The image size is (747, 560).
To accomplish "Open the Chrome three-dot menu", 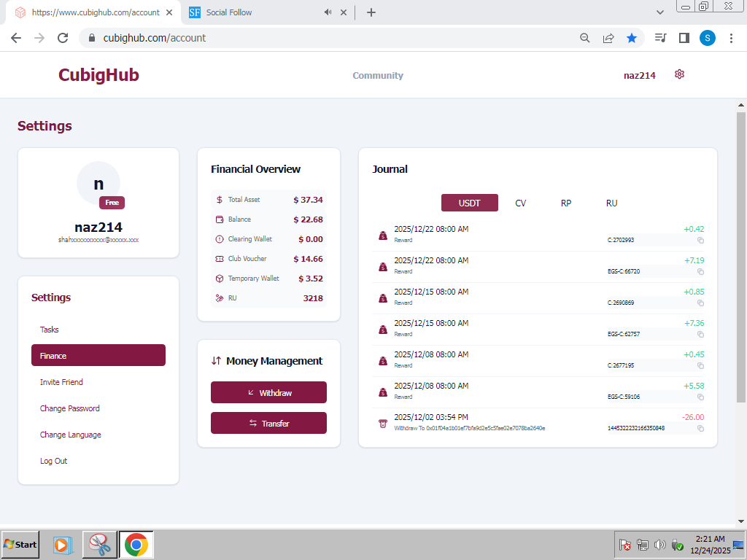I will (x=732, y=38).
